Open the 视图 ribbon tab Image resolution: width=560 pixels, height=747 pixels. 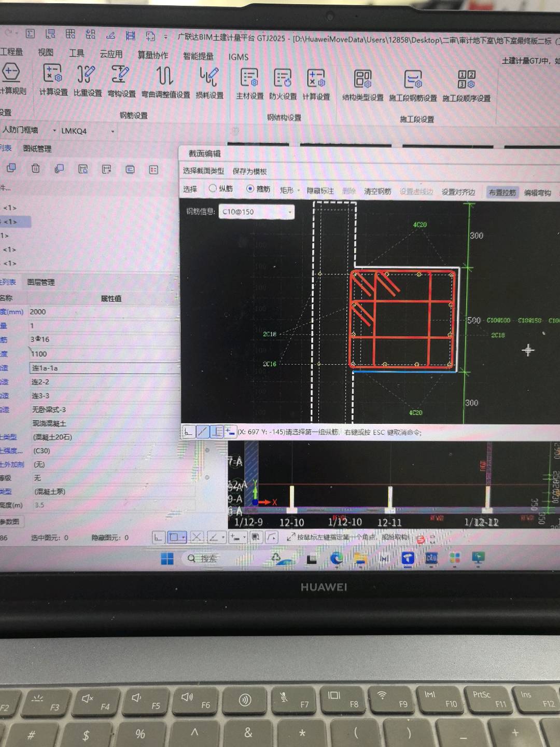pyautogui.click(x=46, y=52)
